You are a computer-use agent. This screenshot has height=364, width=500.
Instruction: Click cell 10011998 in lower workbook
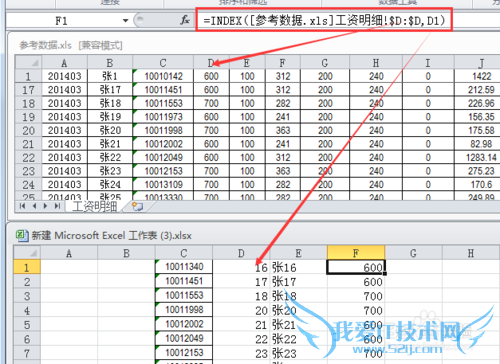tap(184, 310)
